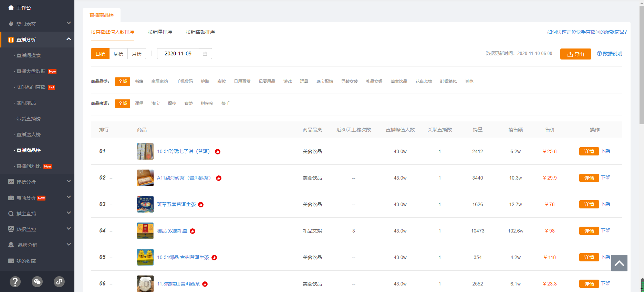Filter product source by 拼多多
Image resolution: width=644 pixels, height=292 pixels.
207,104
